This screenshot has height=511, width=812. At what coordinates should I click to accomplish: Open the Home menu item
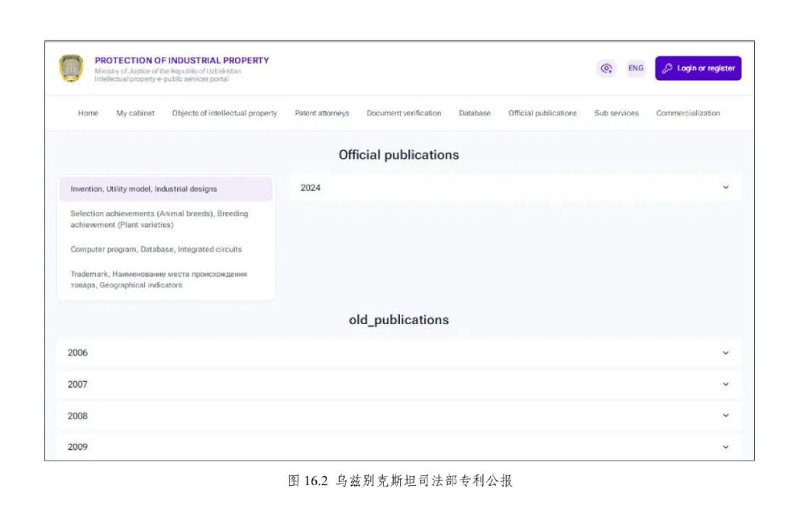tap(88, 114)
